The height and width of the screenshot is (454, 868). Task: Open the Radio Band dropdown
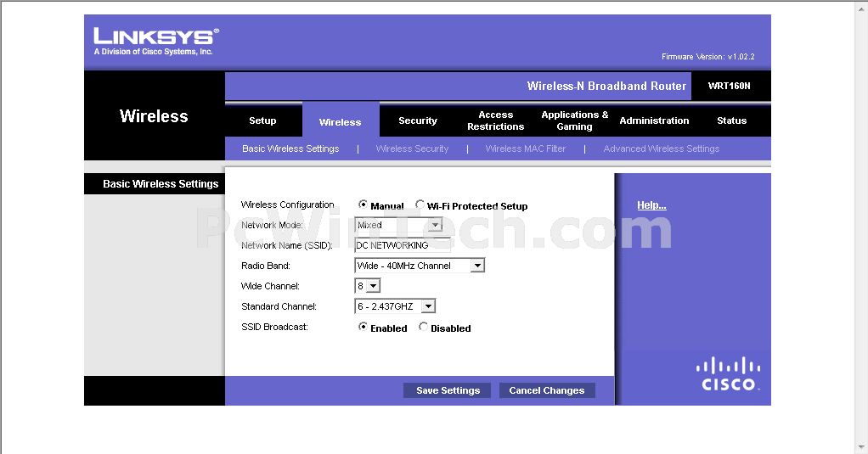[420, 266]
